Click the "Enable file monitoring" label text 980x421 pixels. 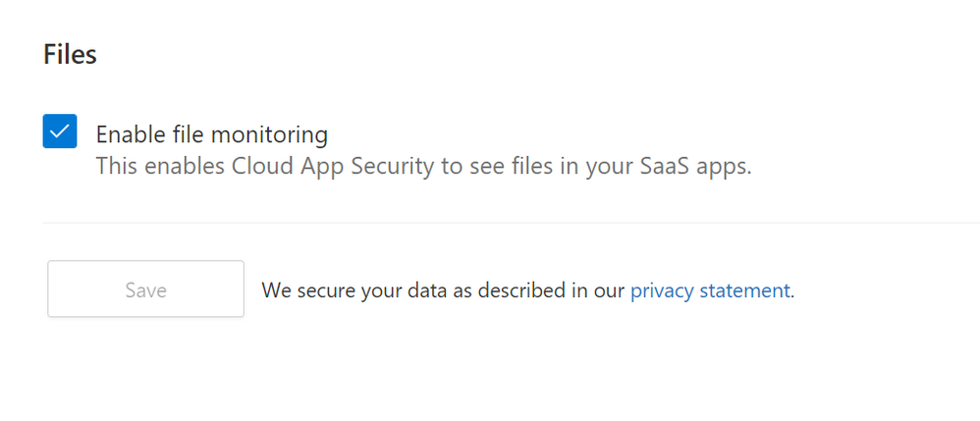click(211, 133)
